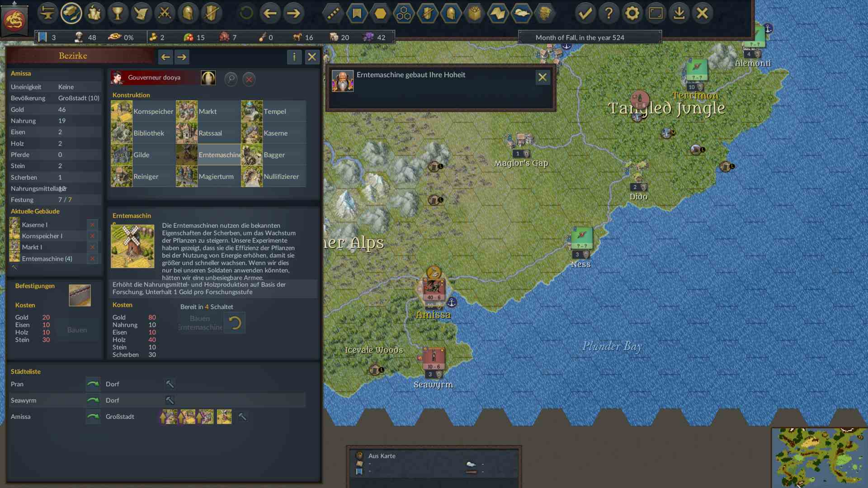Select Tempel in construction list
Screen dimensions: 868x488
(273, 111)
